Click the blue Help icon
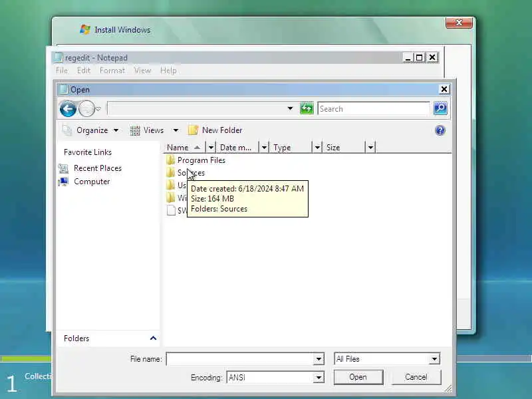This screenshot has height=399, width=532. pos(440,130)
